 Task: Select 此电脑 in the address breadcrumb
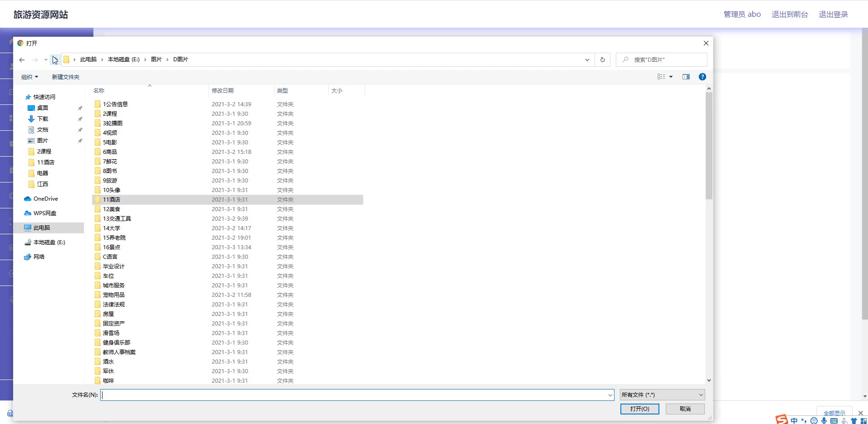[x=88, y=59]
